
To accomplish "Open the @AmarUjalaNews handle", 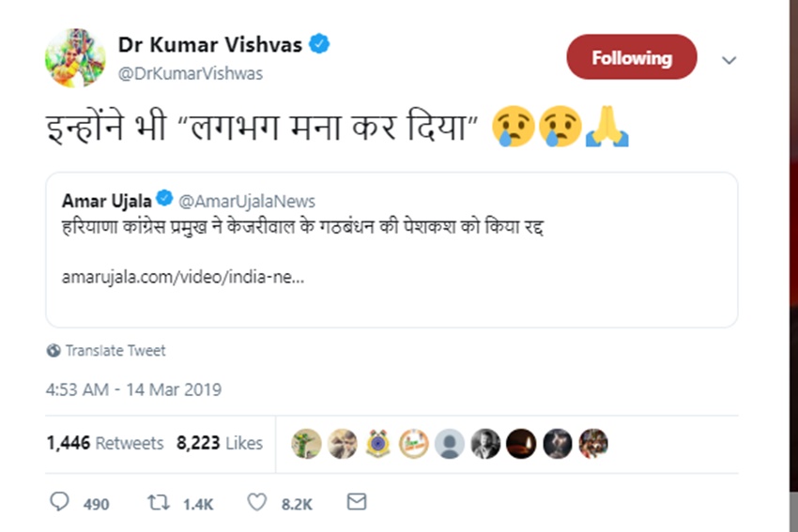I will click(247, 201).
